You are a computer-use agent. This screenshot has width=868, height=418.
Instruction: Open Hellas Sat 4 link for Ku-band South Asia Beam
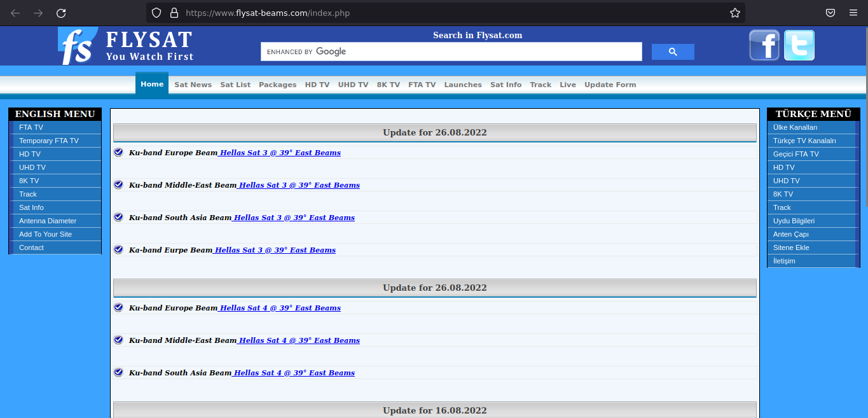click(x=293, y=373)
